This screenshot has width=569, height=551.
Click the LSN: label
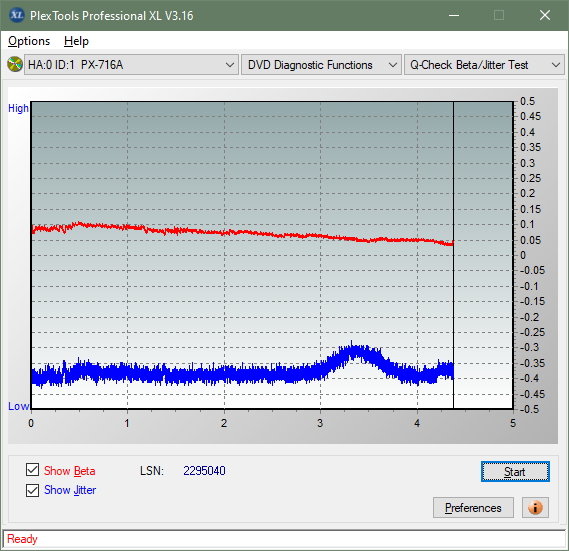tap(152, 471)
